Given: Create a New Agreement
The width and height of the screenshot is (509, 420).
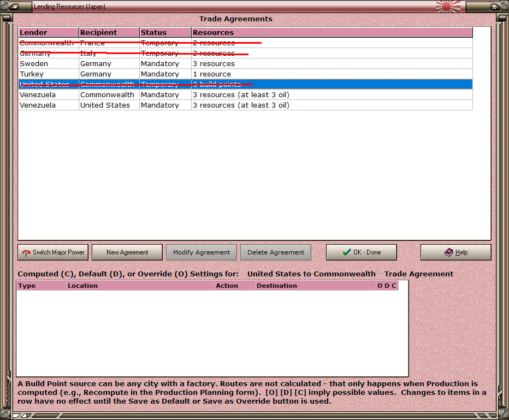Looking at the screenshot, I should click(x=127, y=252).
